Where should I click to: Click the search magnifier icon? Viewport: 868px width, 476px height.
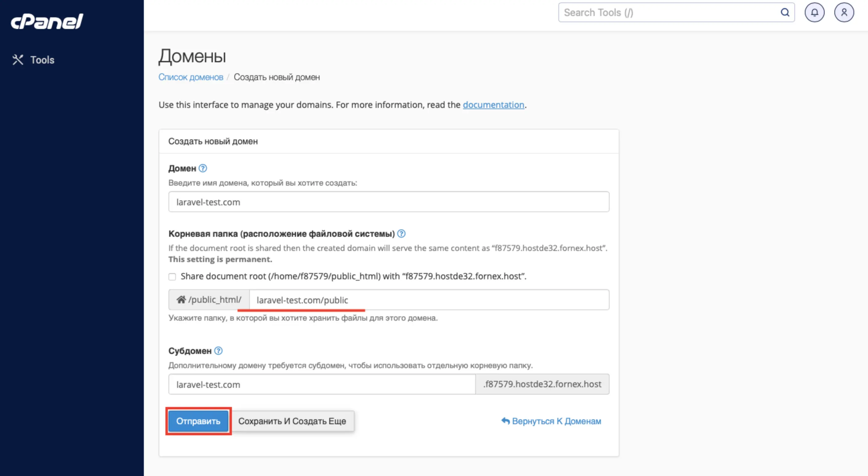pyautogui.click(x=785, y=12)
